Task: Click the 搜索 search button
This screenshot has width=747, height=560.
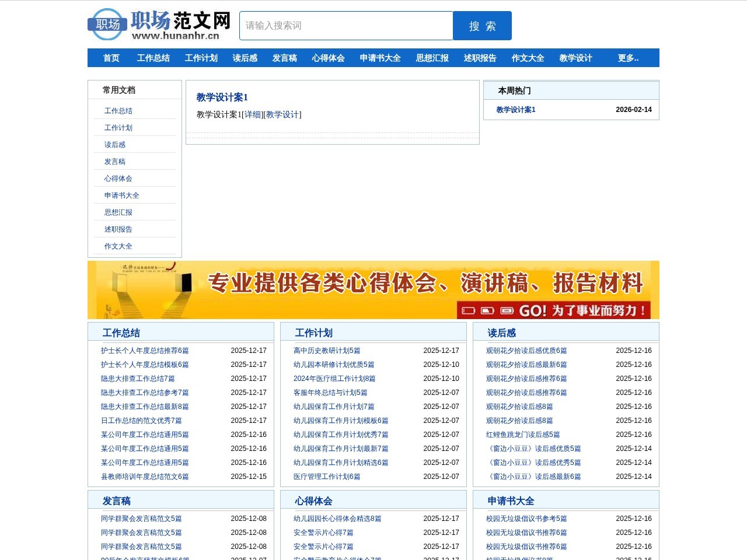Action: [x=483, y=26]
